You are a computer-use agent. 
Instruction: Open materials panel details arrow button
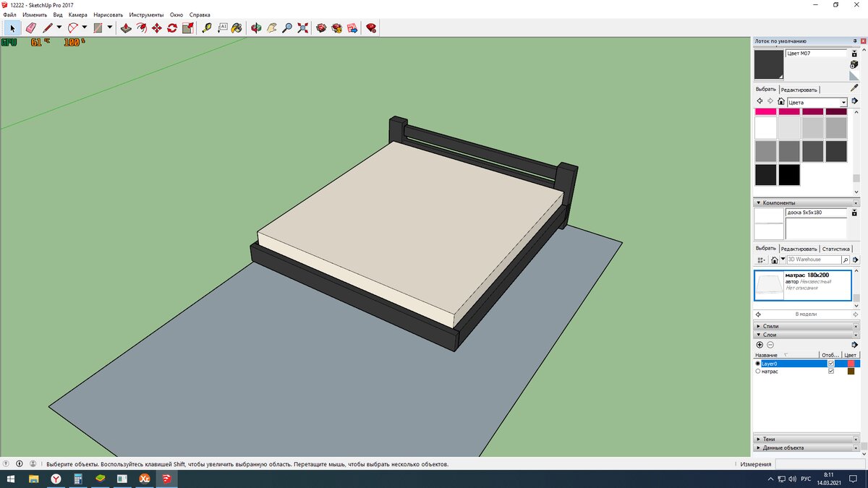point(854,101)
